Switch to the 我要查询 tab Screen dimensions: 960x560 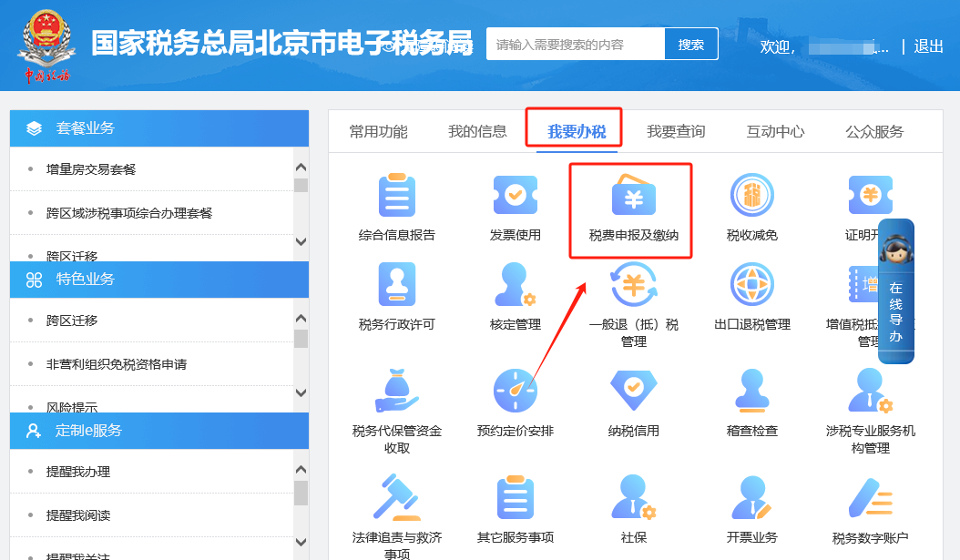pyautogui.click(x=676, y=131)
